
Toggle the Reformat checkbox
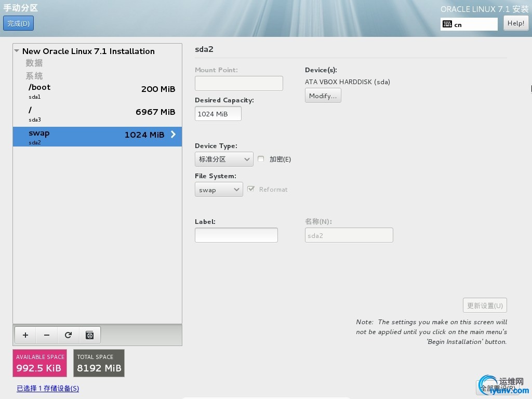(251, 189)
